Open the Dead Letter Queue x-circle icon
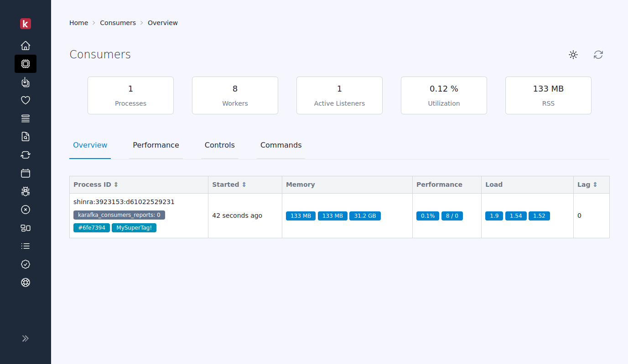The width and height of the screenshot is (628, 364). point(26,210)
